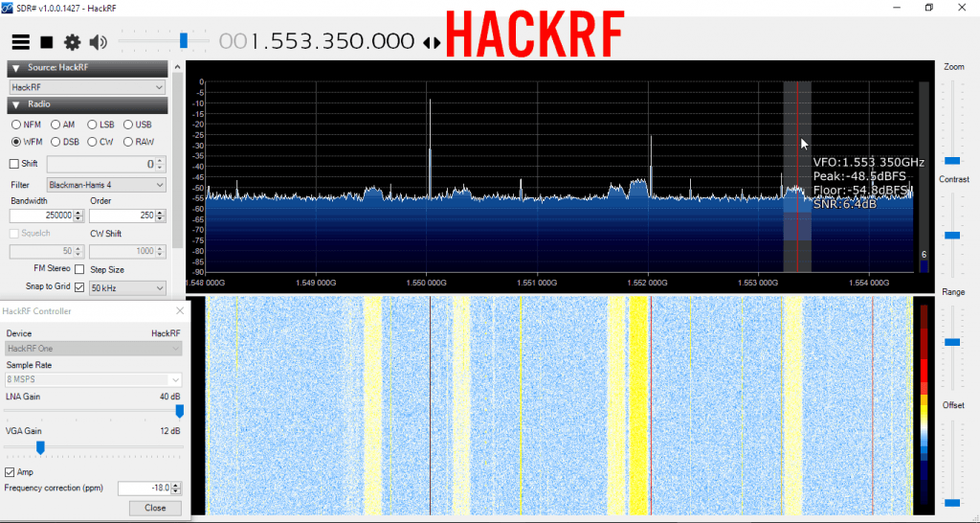Screen dimensions: 980x523
Task: Enable the Shift checkbox
Action: (x=14, y=164)
